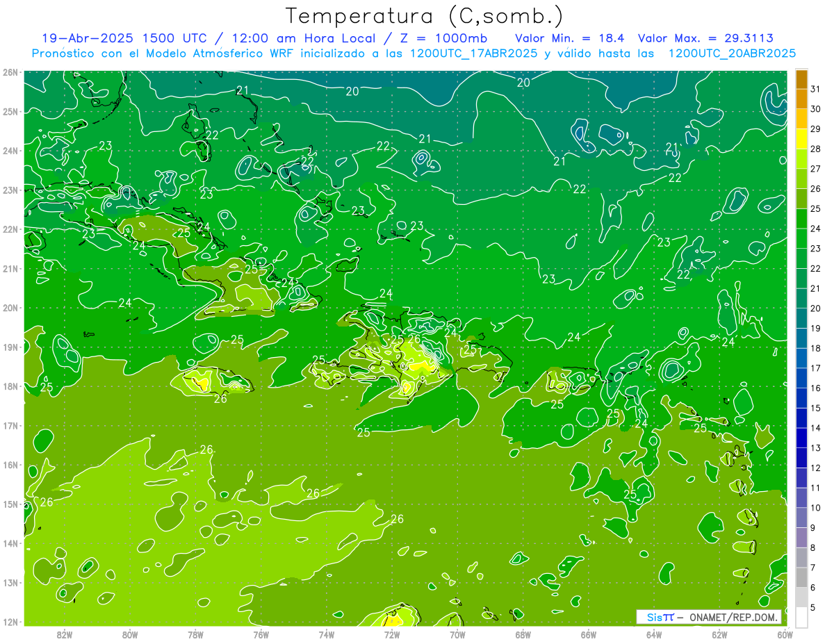The width and height of the screenshot is (834, 644).
Task: Click the "10" label on the color scale
Action: point(816,507)
